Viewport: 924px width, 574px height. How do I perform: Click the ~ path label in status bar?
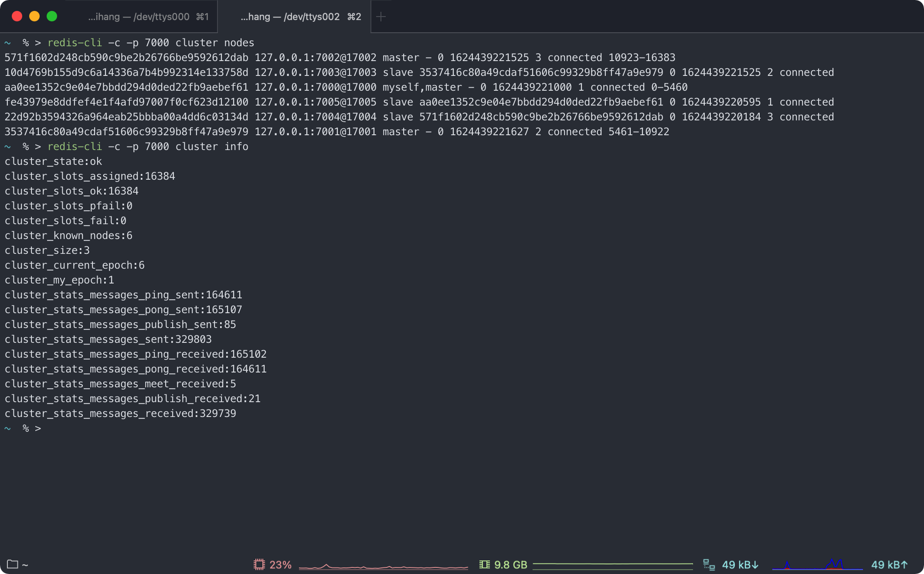point(25,565)
